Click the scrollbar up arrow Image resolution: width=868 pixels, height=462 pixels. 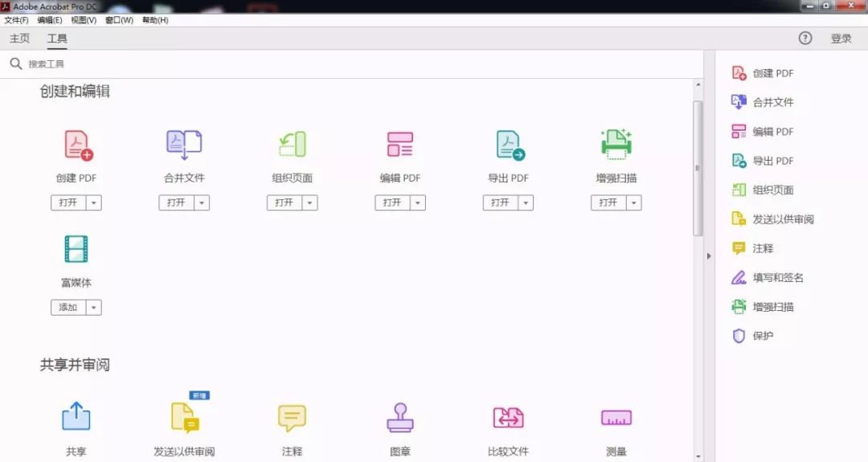tap(698, 84)
